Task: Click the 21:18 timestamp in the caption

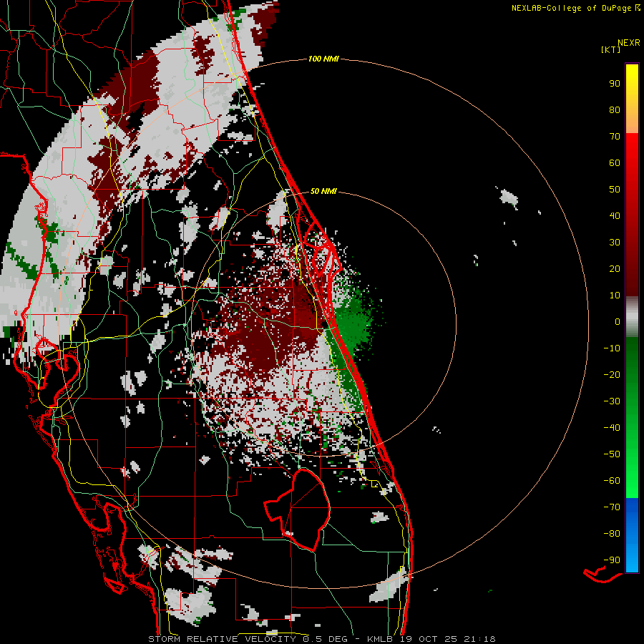Action: point(480,639)
